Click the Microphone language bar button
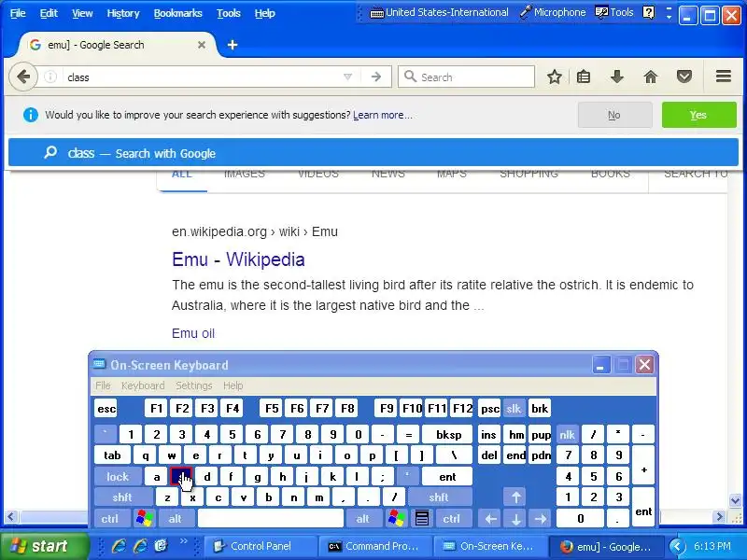Viewport: 747px width, 560px height. [x=553, y=12]
